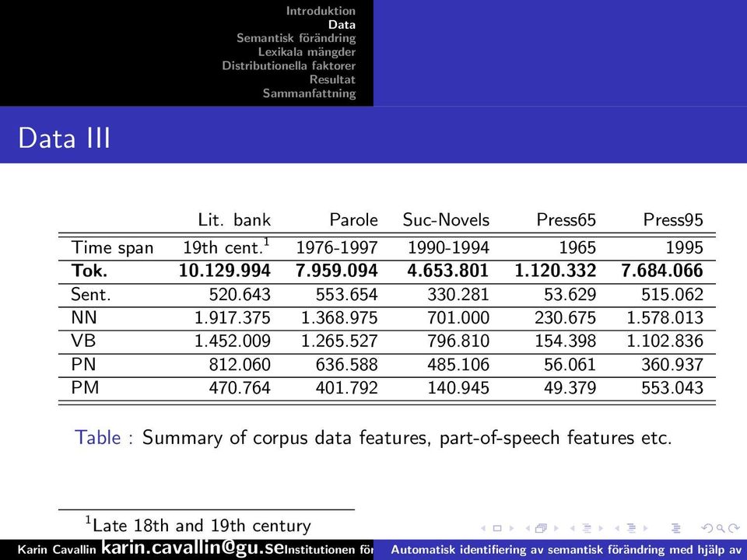Click the sentence count '53.629'
Viewport: 747px width, 560px height.
(x=570, y=294)
